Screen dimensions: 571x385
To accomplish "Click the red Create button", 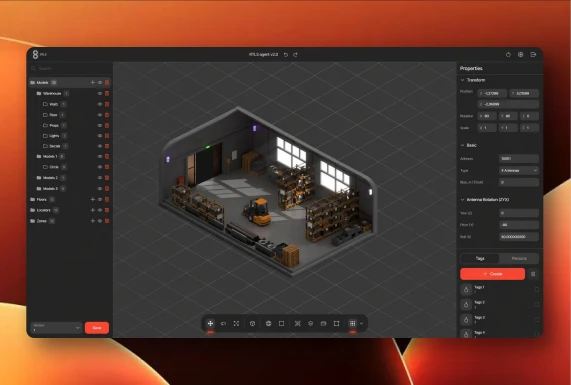I will pos(492,274).
